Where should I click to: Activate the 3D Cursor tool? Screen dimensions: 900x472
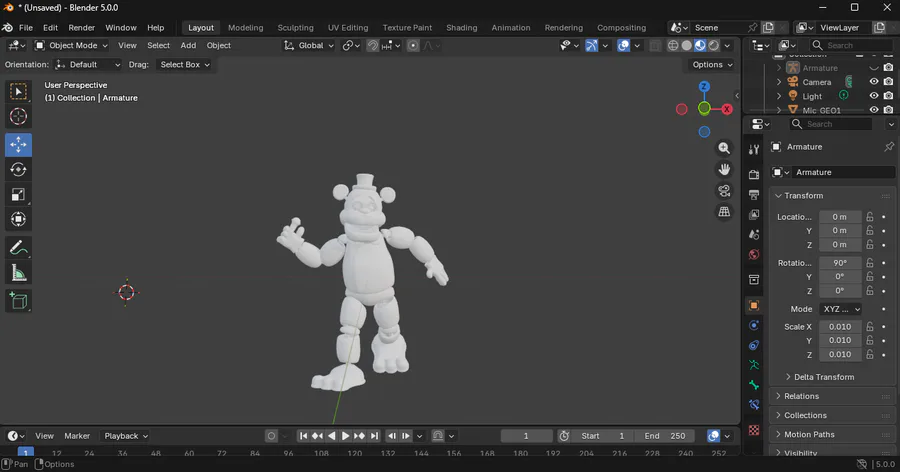coord(18,117)
